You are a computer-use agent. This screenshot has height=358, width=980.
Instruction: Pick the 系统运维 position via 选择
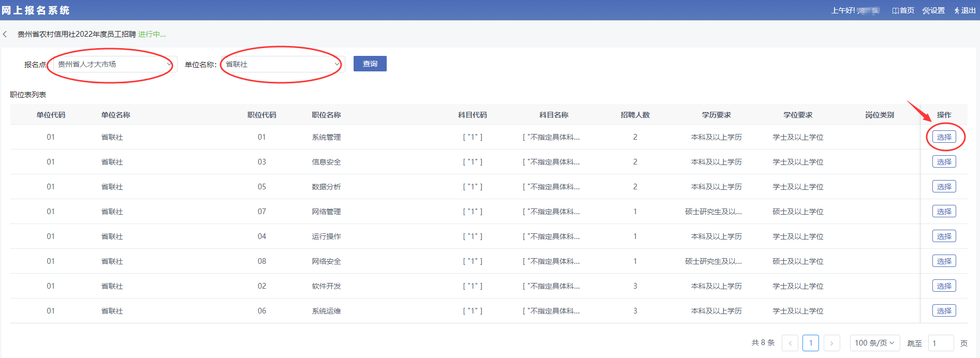click(944, 311)
